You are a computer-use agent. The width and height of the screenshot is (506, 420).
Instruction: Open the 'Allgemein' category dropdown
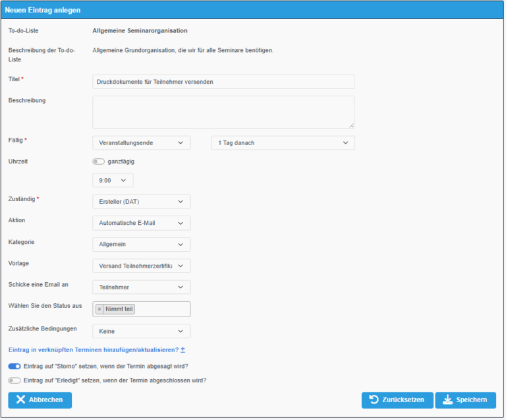[141, 245]
